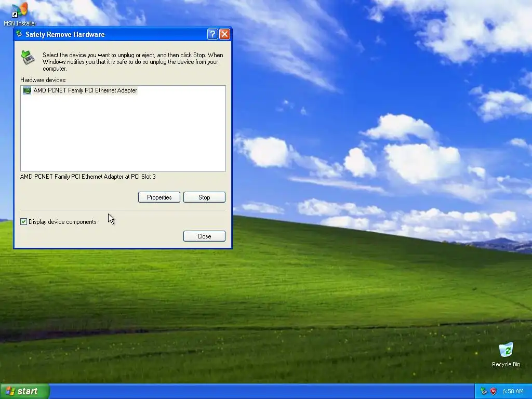532x399 pixels.
Task: Open the Start menu
Action: click(x=25, y=391)
